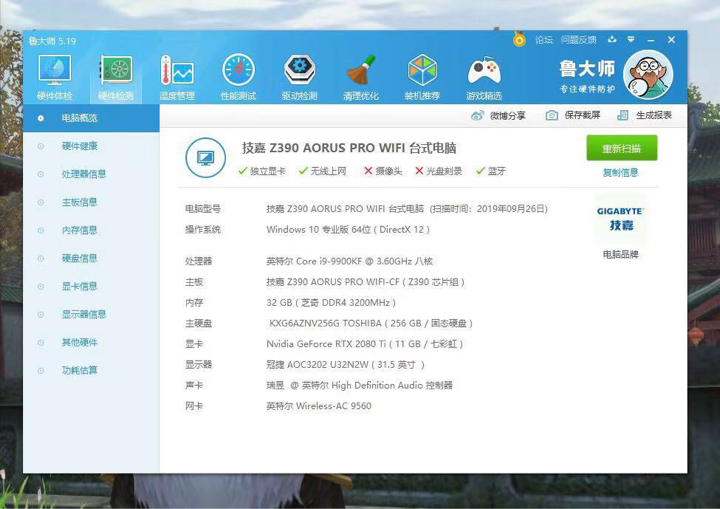Open the 驱动检测 driver detection icon
Screen dimensions: 720x509
pyautogui.click(x=299, y=77)
